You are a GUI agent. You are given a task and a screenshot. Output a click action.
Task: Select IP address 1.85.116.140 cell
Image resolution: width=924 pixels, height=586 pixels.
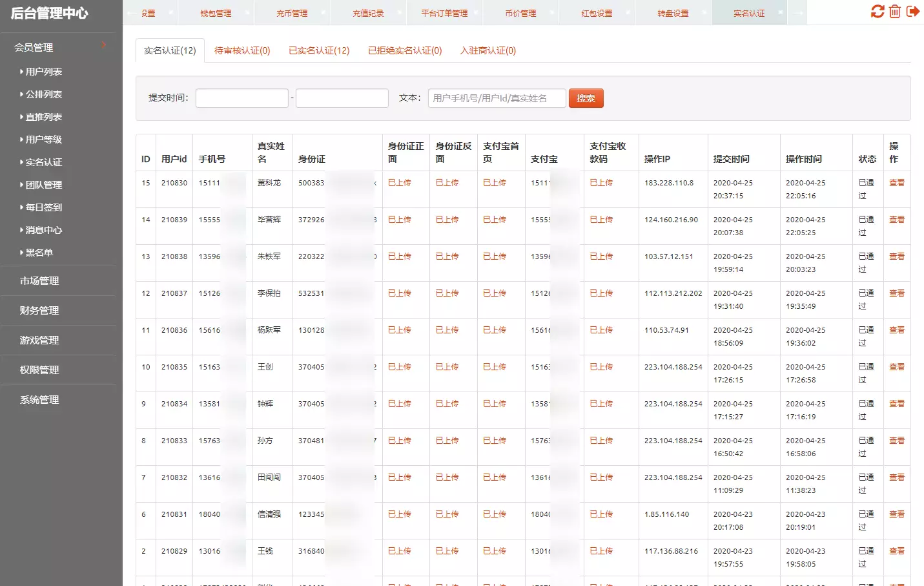point(666,514)
